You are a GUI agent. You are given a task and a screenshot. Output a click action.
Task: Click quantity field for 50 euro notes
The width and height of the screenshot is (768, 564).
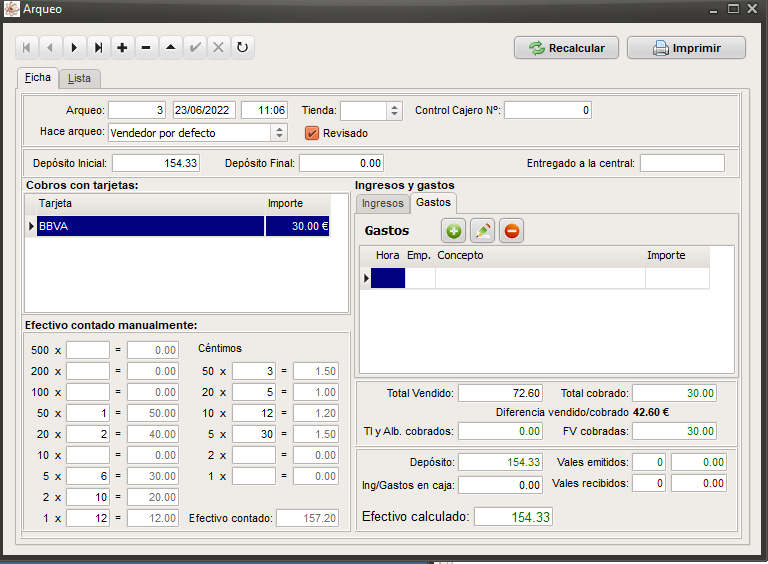point(88,413)
